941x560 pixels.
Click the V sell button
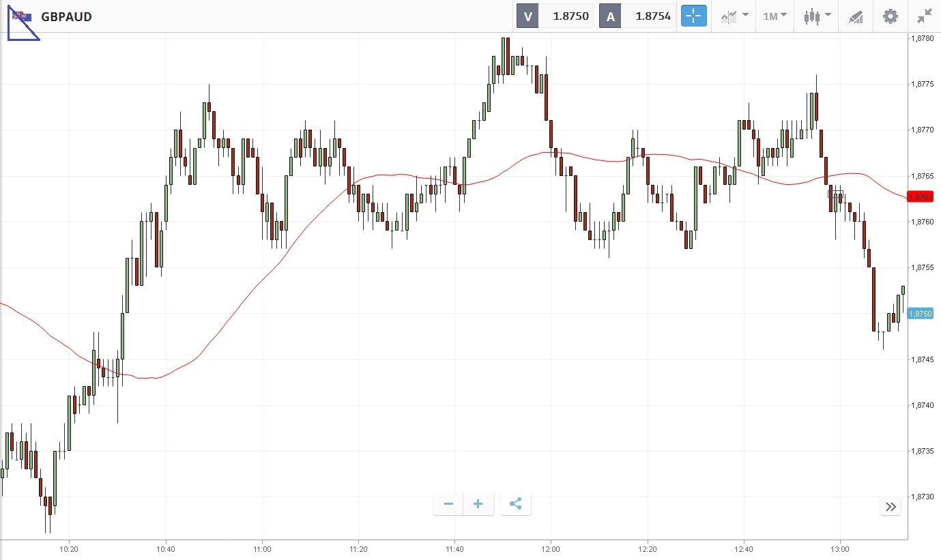point(527,16)
